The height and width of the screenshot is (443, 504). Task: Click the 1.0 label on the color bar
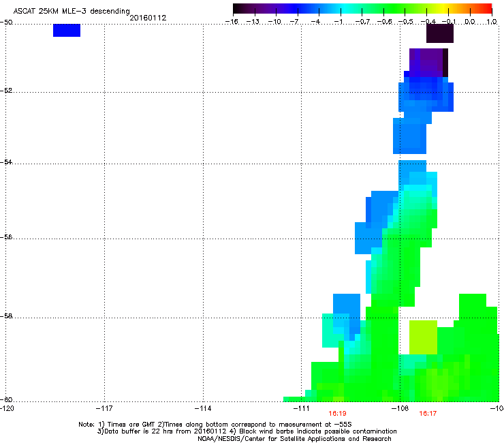click(492, 22)
